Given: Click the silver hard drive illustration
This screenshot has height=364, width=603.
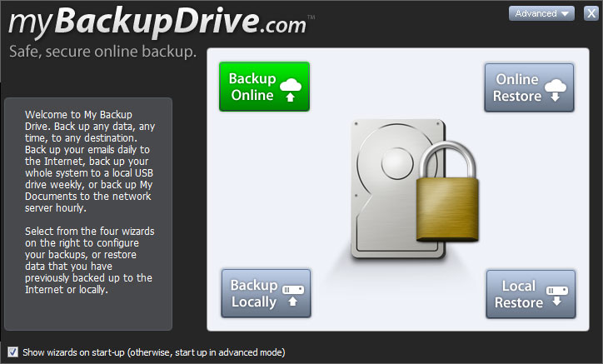Looking at the screenshot, I should tap(398, 188).
